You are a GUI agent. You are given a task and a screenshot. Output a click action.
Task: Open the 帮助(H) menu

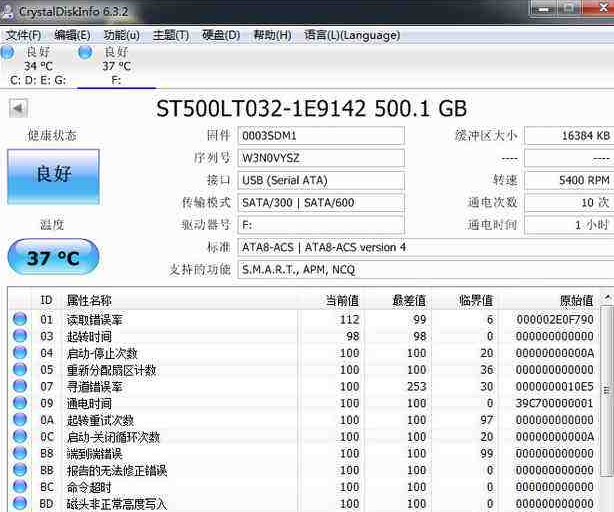point(272,35)
